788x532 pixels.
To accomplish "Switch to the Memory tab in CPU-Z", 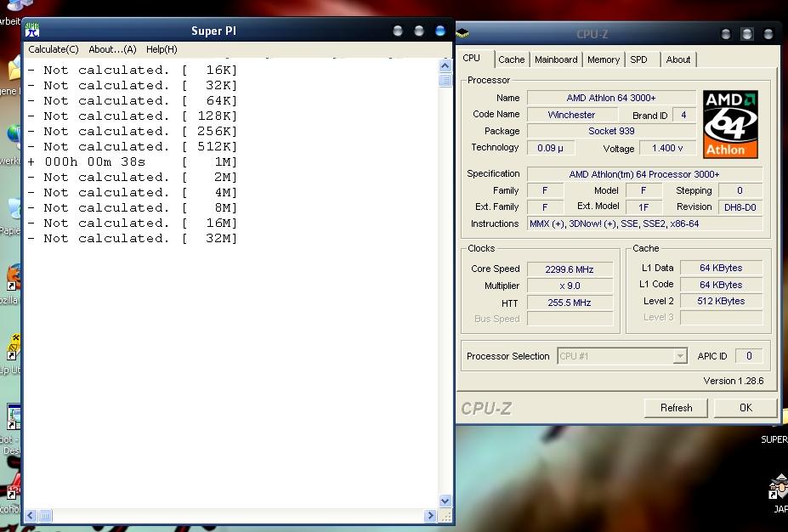I will coord(603,59).
